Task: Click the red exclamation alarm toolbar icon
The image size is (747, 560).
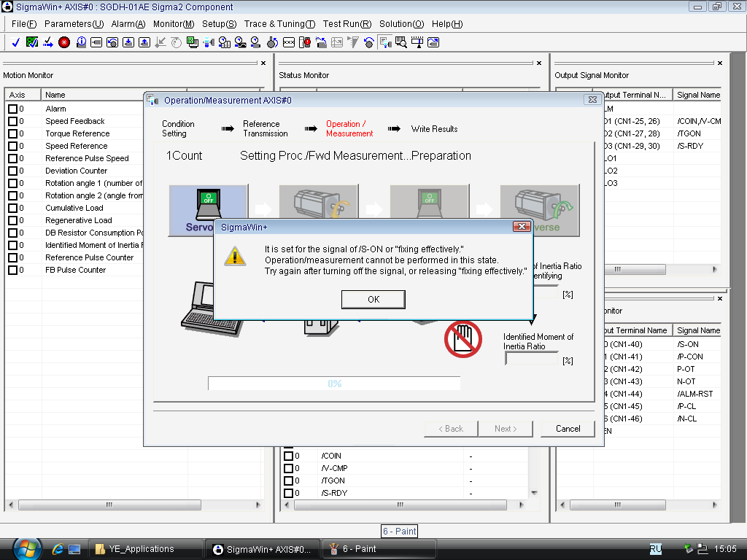Action: pos(305,42)
